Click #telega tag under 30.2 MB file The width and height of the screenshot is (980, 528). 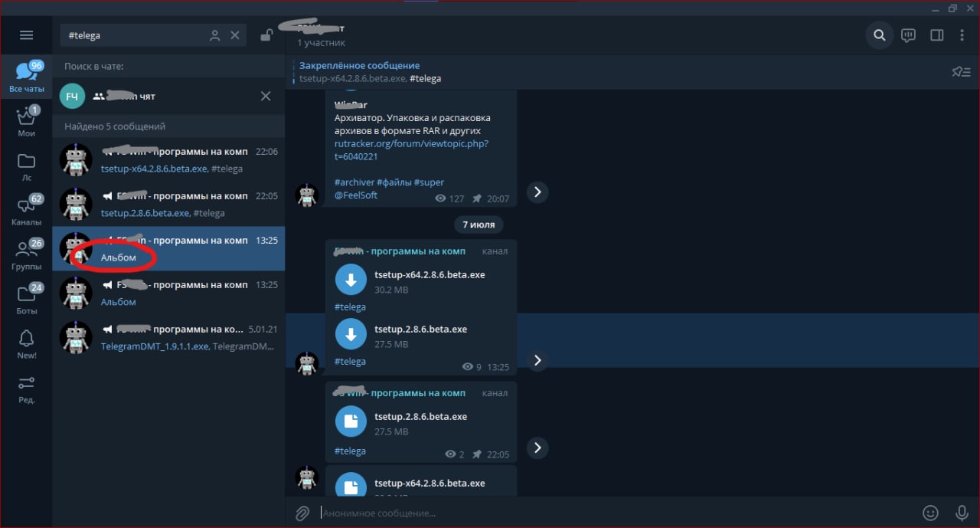pos(350,307)
